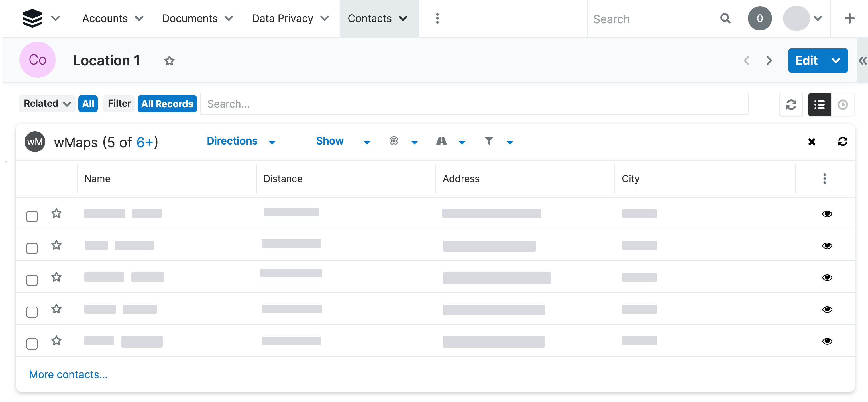The image size is (868, 402).
Task: Refresh the subpanels with the toolbar refresh icon
Action: tap(791, 105)
